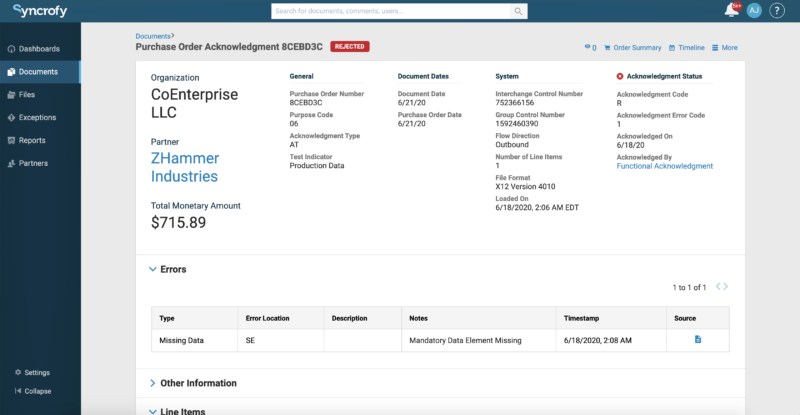
Task: Go to Dashboards in sidebar
Action: point(39,49)
